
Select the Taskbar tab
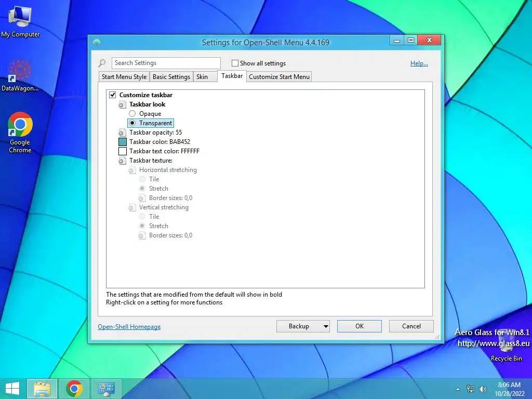click(232, 76)
